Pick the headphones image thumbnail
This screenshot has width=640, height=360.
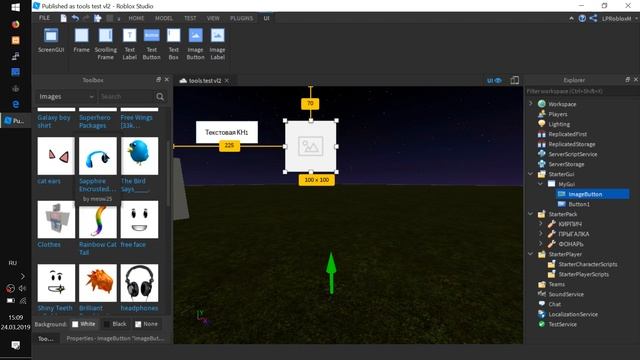tap(139, 283)
